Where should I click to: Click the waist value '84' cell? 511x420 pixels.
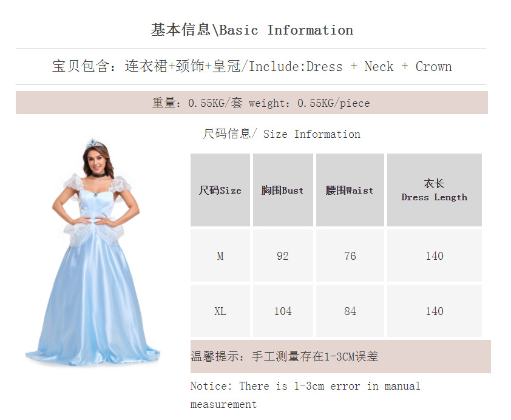tap(350, 311)
